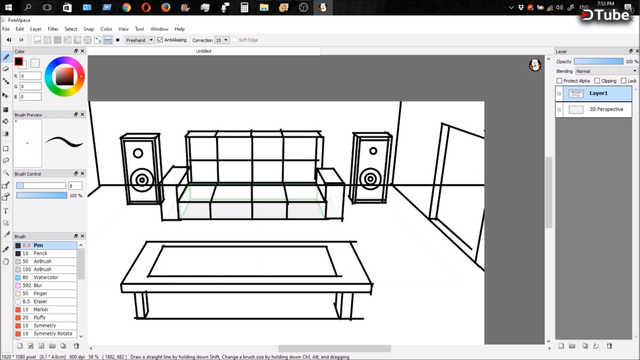The width and height of the screenshot is (640, 360).
Task: Click the snap settings dot icon
Action: point(118,40)
